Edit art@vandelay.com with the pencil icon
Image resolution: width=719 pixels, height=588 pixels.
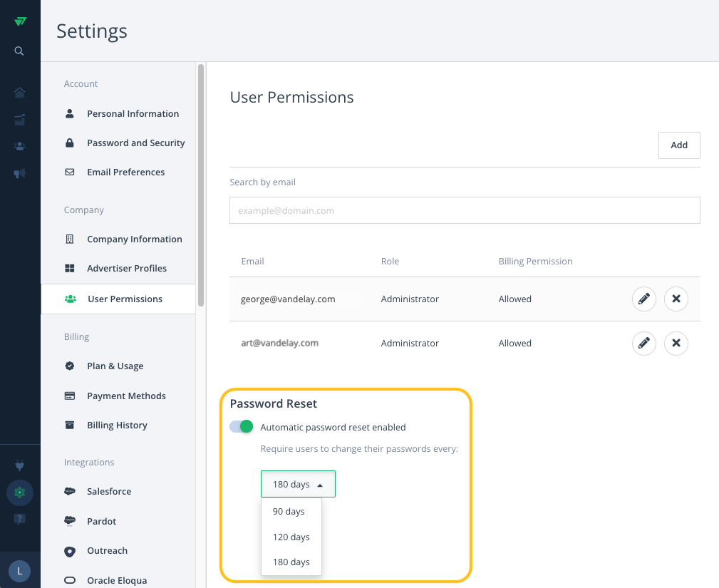coord(643,343)
